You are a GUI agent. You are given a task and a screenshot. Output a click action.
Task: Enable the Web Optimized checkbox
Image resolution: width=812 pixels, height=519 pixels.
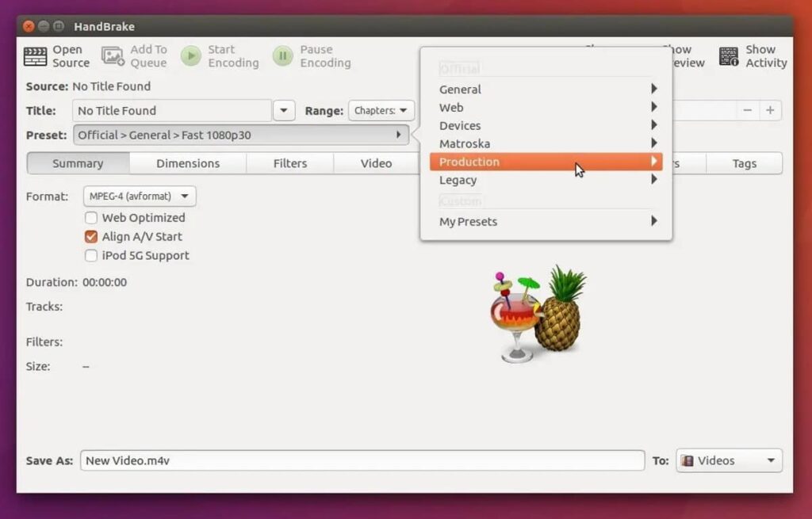91,218
